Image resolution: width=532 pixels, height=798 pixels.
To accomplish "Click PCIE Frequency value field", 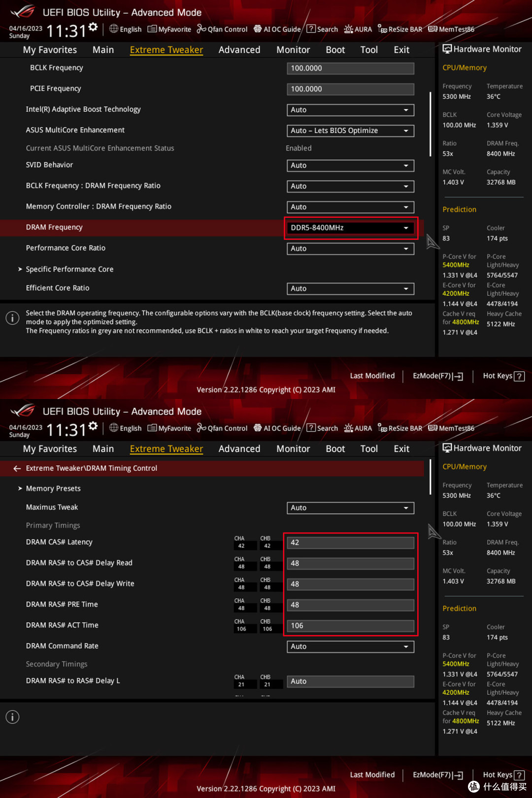I will [350, 89].
